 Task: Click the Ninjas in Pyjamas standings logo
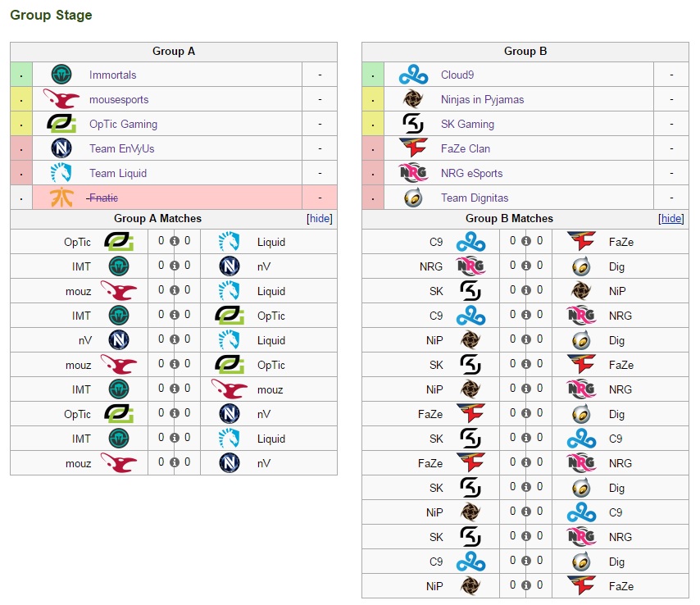click(413, 99)
